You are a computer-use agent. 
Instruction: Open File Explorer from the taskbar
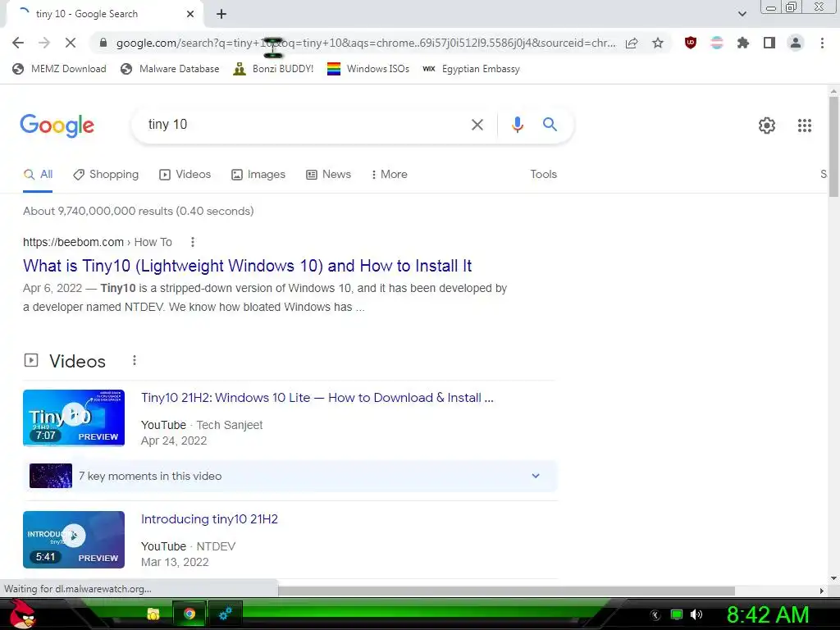click(153, 614)
